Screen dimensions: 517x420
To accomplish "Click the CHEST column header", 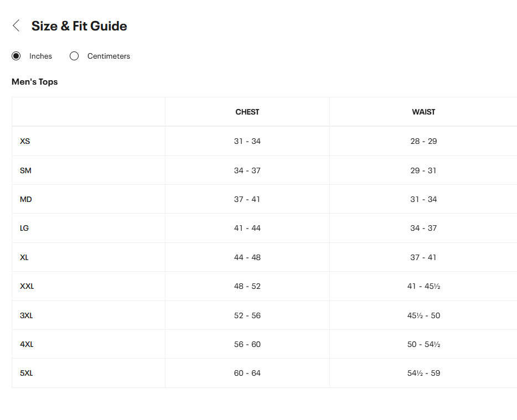I will pos(247,112).
